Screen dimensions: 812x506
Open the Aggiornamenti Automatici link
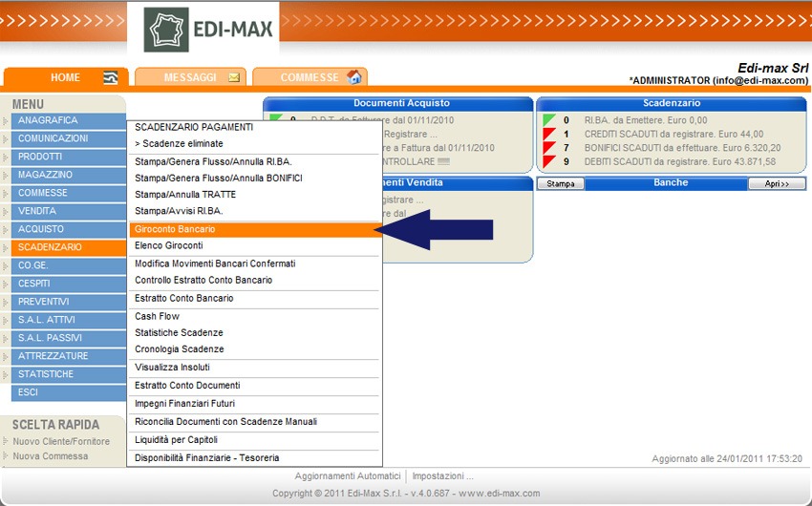347,475
